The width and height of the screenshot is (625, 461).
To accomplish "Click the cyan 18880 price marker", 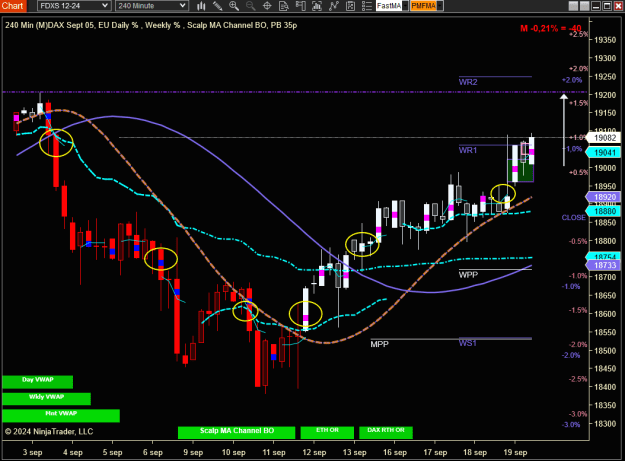I will [603, 211].
